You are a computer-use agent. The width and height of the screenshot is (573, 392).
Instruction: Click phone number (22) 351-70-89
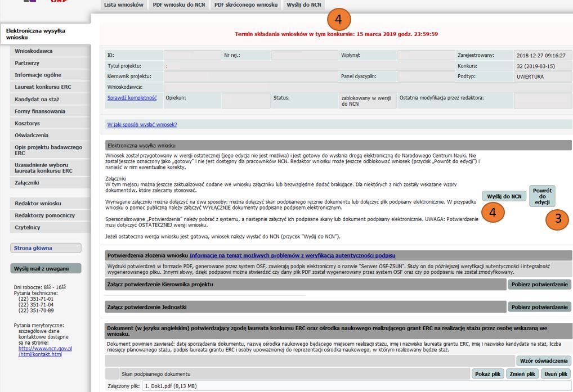point(36,310)
